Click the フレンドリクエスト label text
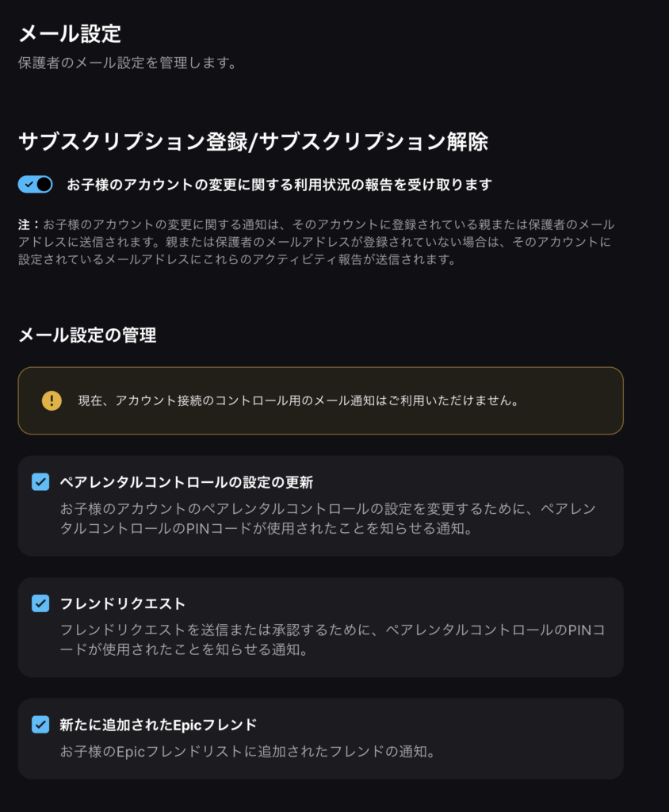 tap(123, 603)
